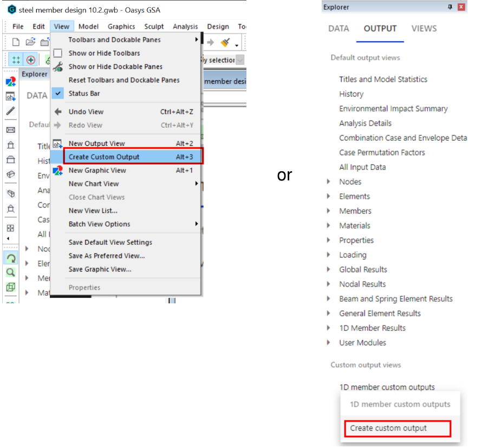Switch to the VIEWS tab in Explorer
The width and height of the screenshot is (482, 448).
pos(424,29)
